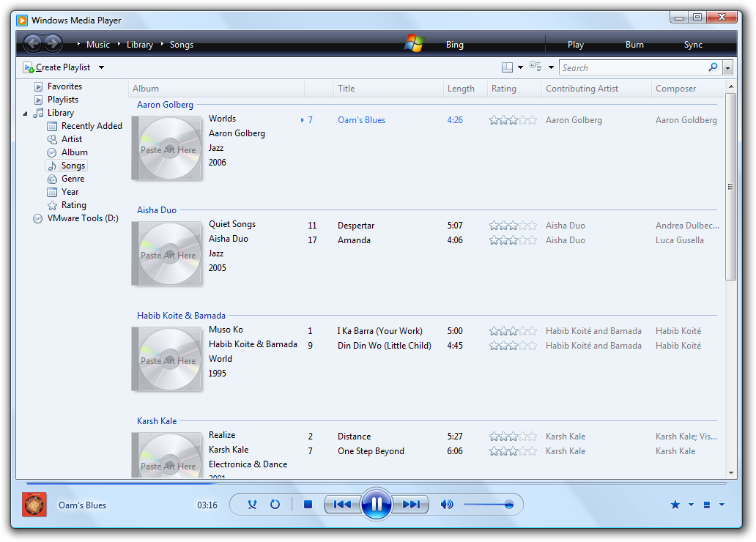Rate the song with the blue star icon

pyautogui.click(x=675, y=505)
